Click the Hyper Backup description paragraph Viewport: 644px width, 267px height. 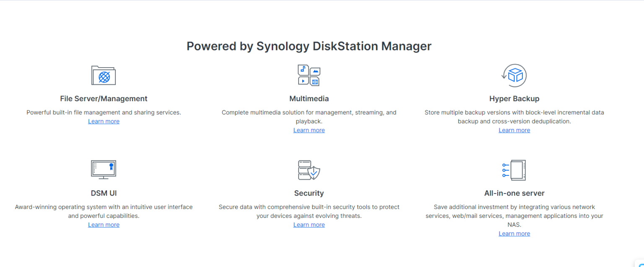[x=514, y=117]
